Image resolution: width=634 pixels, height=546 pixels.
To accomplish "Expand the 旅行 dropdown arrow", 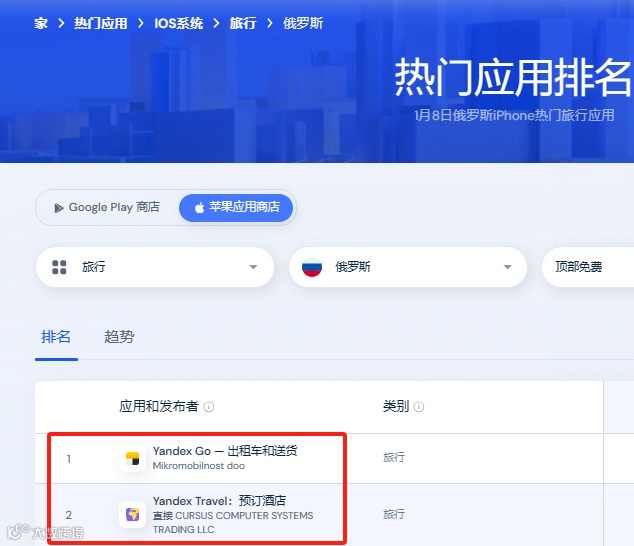I will (x=254, y=267).
